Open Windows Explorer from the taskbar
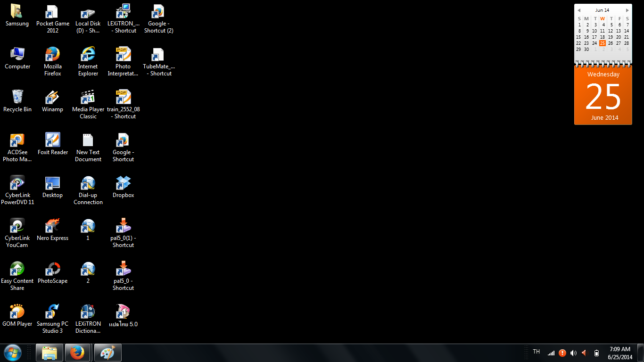Image resolution: width=644 pixels, height=362 pixels. [50, 353]
